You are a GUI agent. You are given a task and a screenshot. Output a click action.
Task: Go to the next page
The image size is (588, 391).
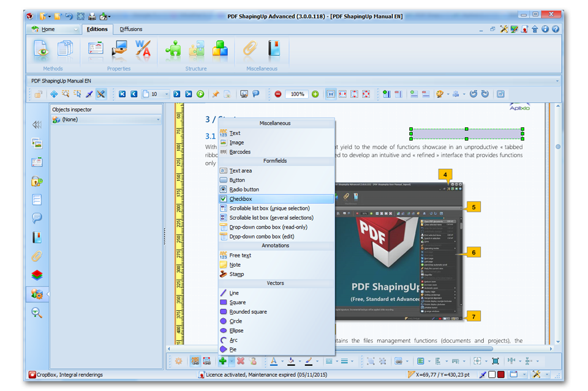177,94
